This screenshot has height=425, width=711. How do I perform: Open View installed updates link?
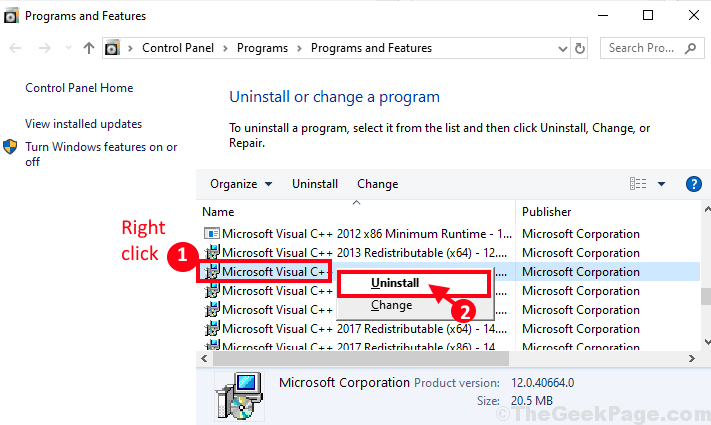(x=83, y=124)
